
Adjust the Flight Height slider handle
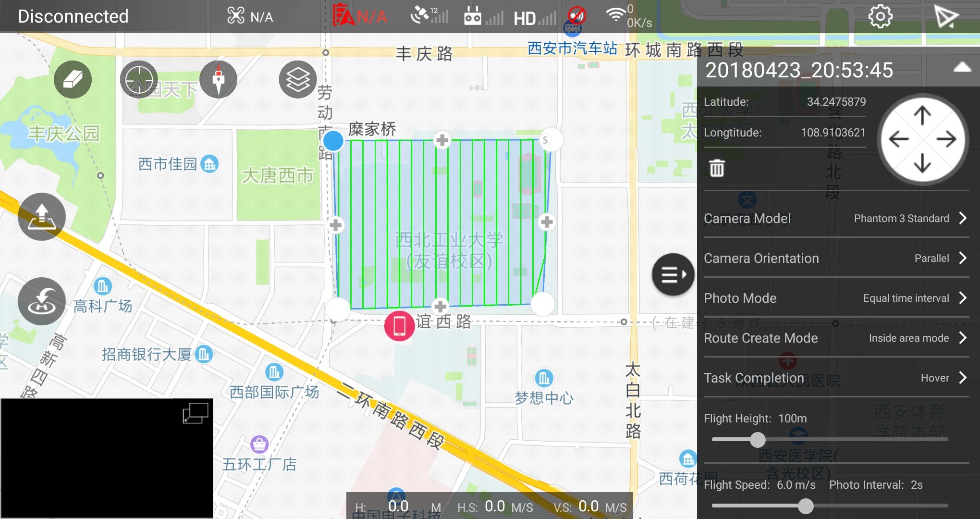758,439
